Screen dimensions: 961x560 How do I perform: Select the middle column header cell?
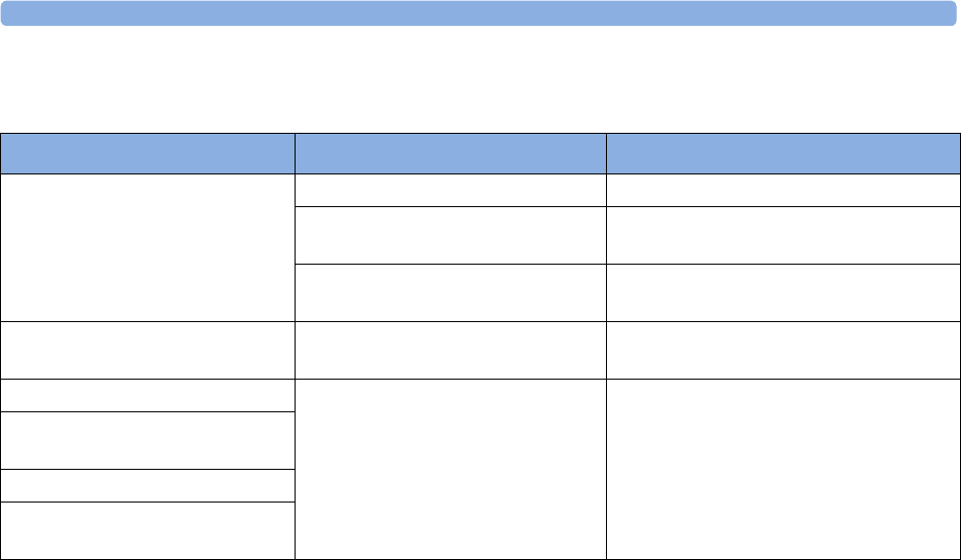pos(450,154)
